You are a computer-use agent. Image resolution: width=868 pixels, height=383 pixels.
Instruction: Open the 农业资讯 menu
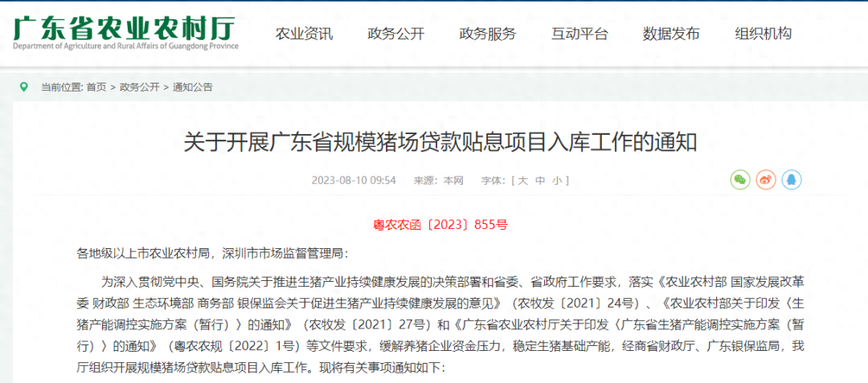[305, 34]
